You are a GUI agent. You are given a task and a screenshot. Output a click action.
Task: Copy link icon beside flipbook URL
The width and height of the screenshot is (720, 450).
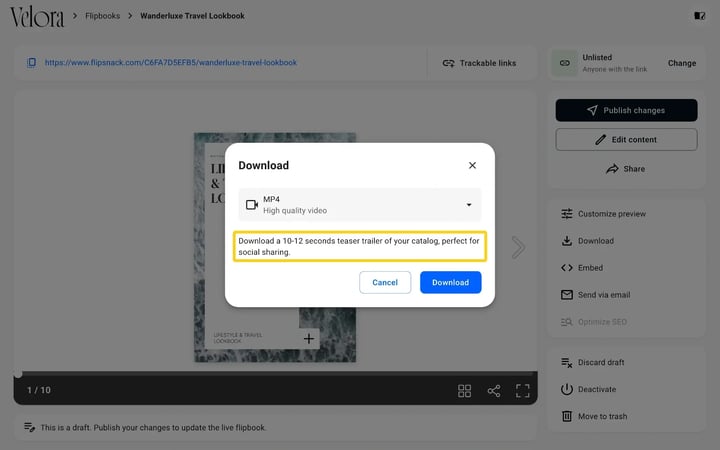pyautogui.click(x=31, y=62)
